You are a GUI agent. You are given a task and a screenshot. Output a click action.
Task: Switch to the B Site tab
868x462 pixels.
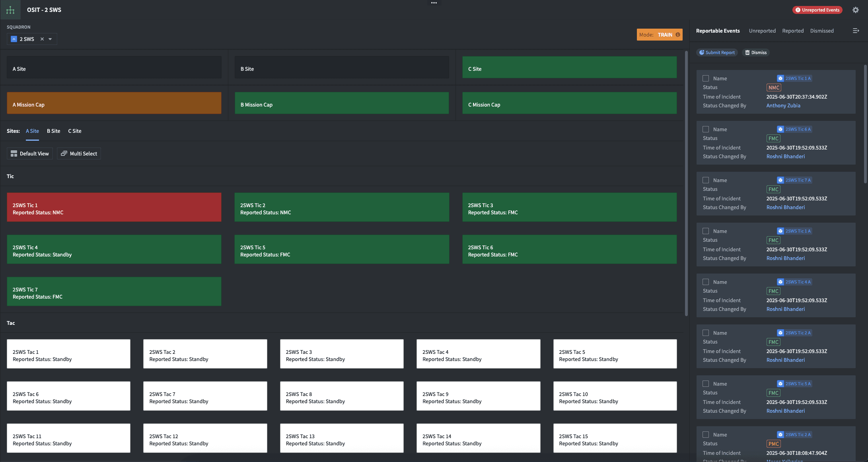pos(53,131)
